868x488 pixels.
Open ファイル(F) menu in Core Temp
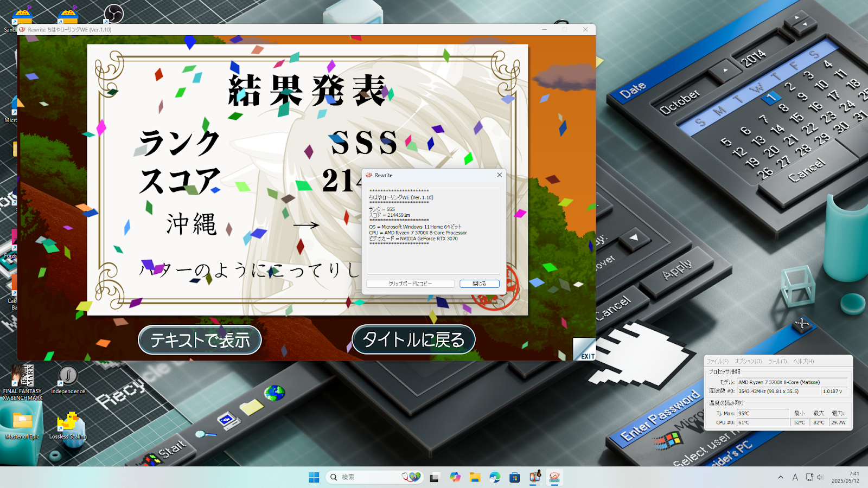click(x=717, y=361)
